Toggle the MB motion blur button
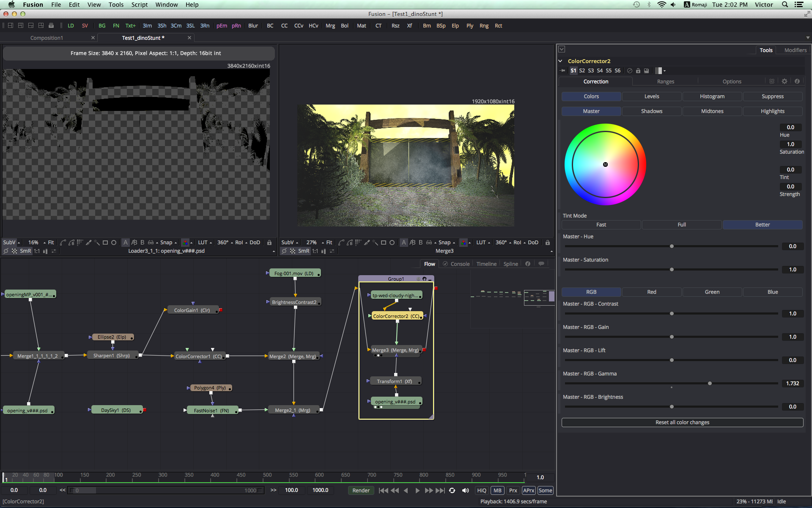Viewport: 812px width, 508px height. (x=497, y=490)
